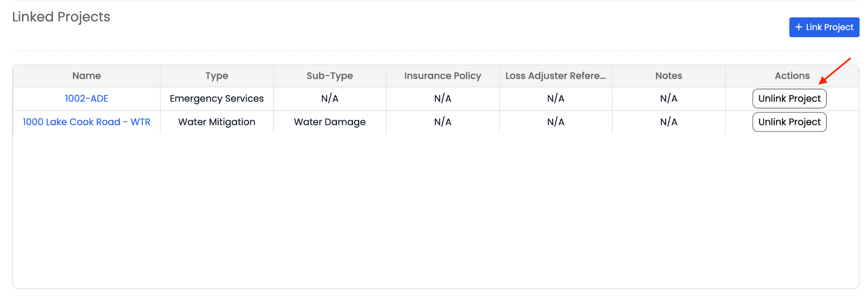Click the Sub-Type cell for 1002-ADE
This screenshot has width=868, height=303.
330,99
